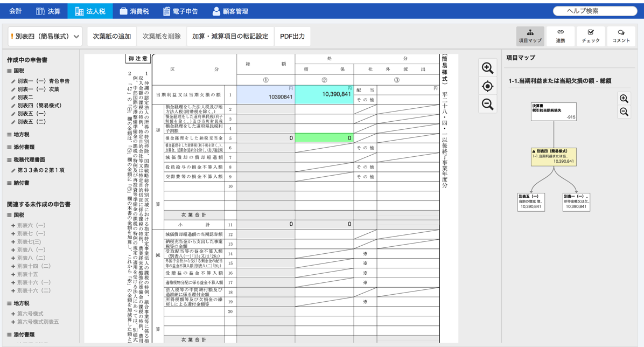
Task: Click the 連携 link icon
Action: (560, 36)
